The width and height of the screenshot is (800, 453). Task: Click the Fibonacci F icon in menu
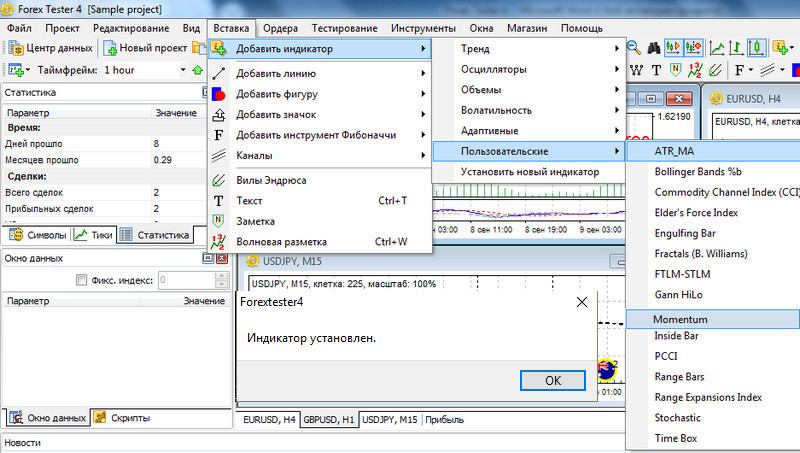pos(218,135)
